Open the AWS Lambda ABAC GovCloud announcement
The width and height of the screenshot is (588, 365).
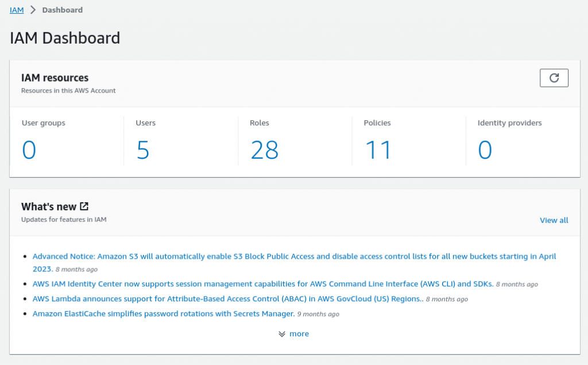coord(228,299)
